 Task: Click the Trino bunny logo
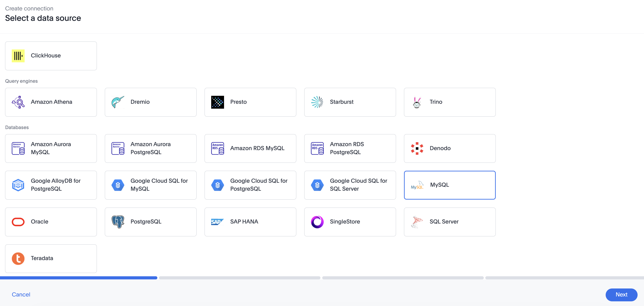pos(417,102)
